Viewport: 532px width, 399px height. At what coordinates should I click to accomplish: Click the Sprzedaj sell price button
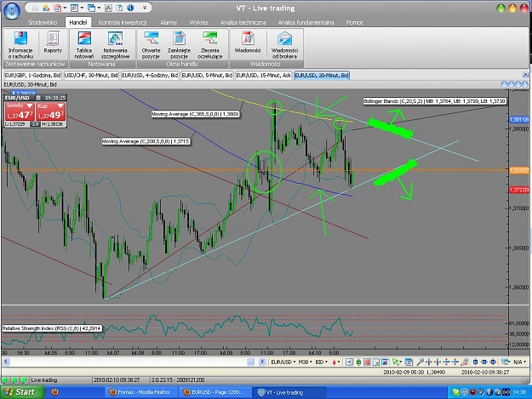pos(20,112)
